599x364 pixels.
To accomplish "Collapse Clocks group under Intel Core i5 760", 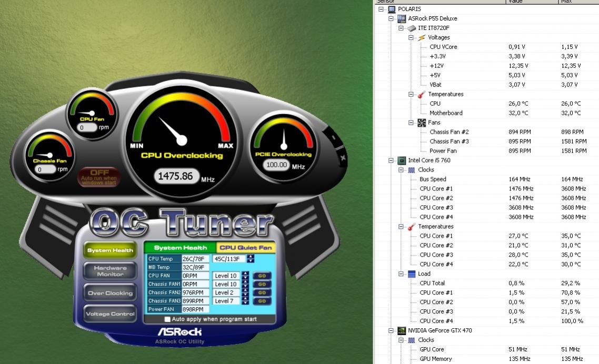I will [401, 170].
